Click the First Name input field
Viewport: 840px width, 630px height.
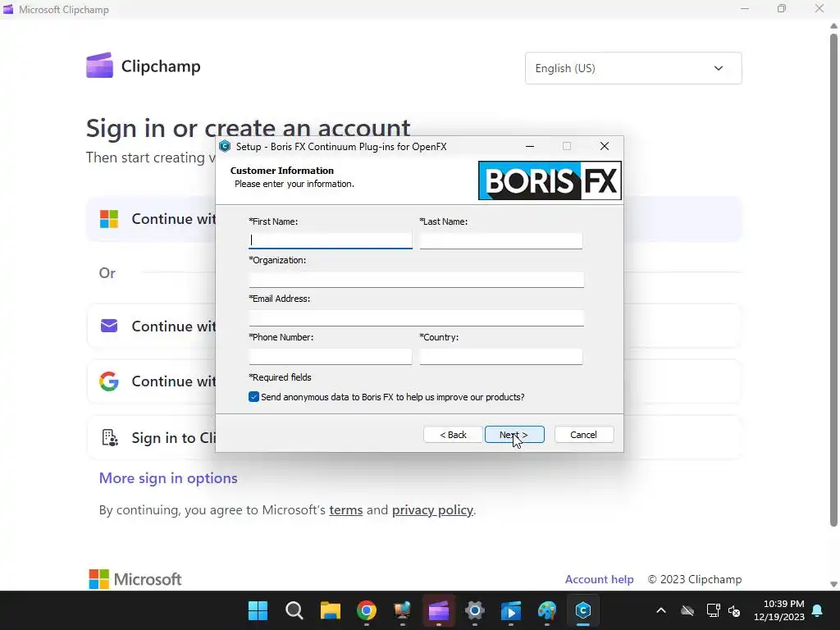330,240
